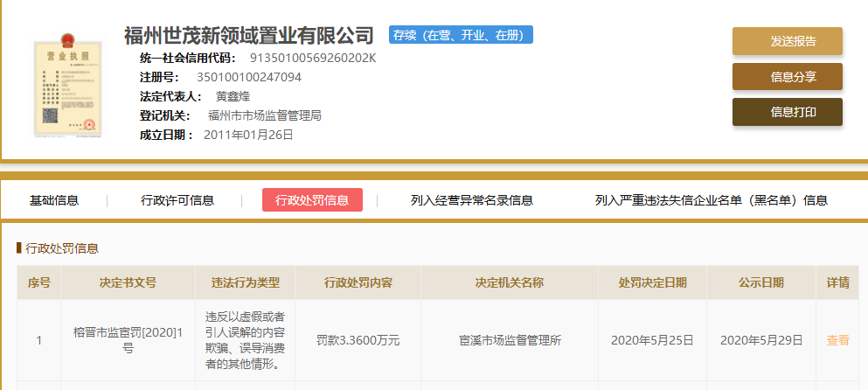
Task: Open the 列入严重违法失信企业名单（黑名单）信息 tab
Action: 712,200
